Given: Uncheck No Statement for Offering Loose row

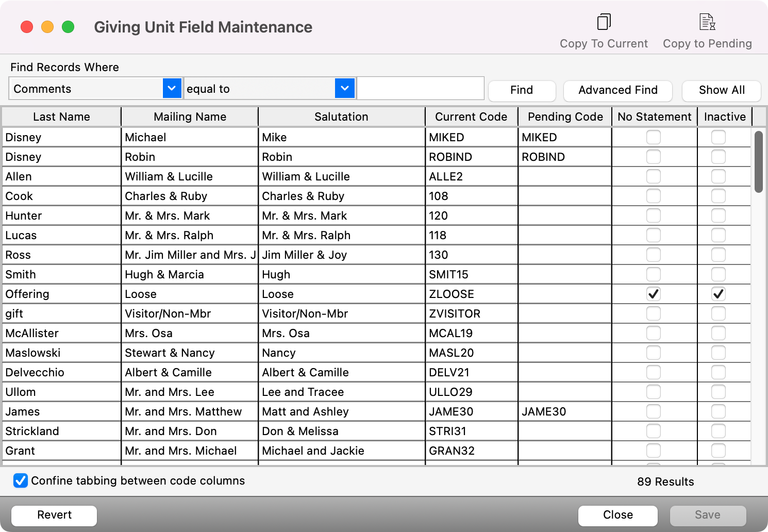Looking at the screenshot, I should click(653, 294).
